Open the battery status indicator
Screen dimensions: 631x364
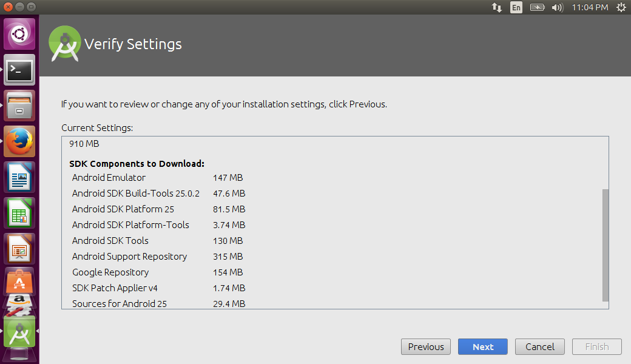(x=537, y=7)
